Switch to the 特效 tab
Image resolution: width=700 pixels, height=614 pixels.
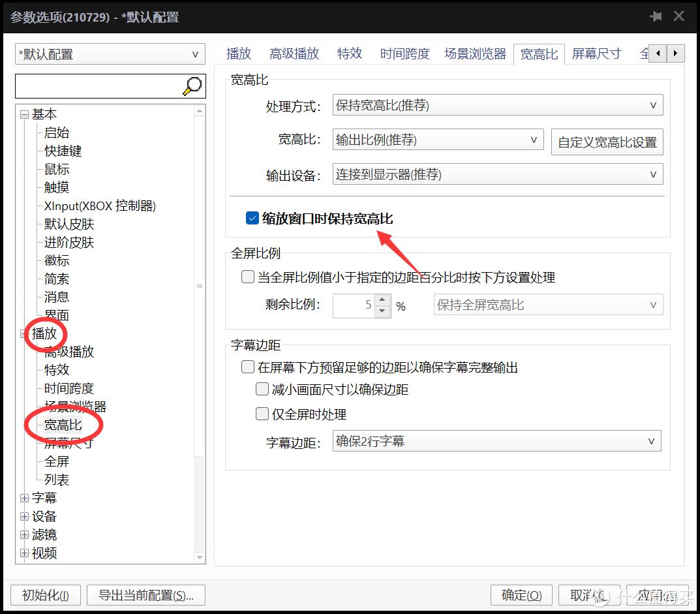(x=350, y=54)
